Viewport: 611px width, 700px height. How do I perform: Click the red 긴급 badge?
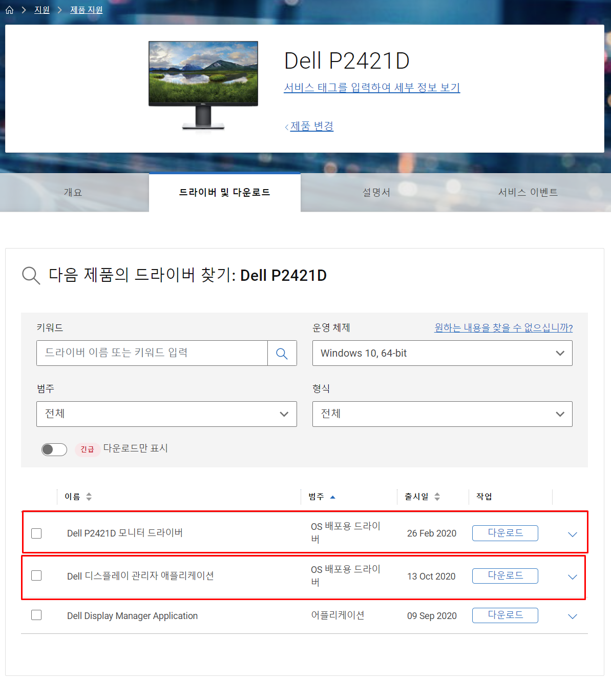pos(87,449)
